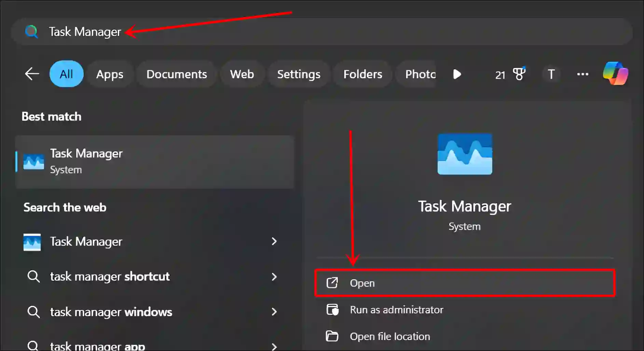The width and height of the screenshot is (644, 351).
Task: Click the large Task Manager preview icon
Action: [x=465, y=154]
